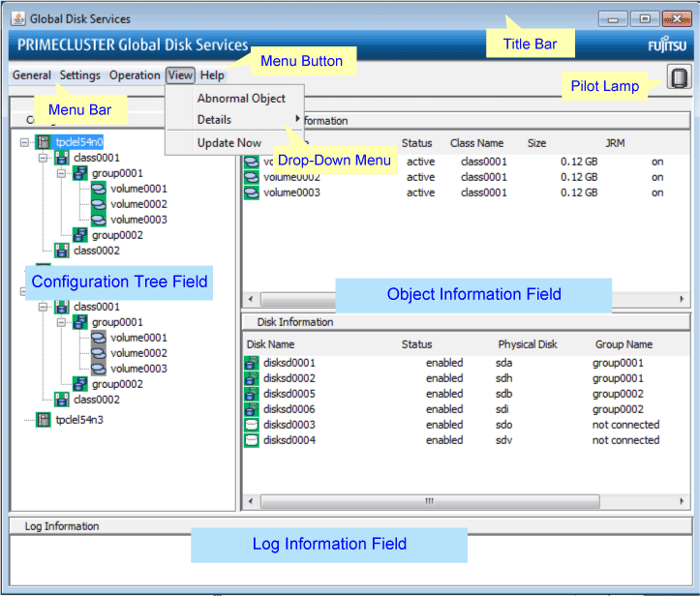Click left arrow of Volume Information scrollbar

pos(251,299)
